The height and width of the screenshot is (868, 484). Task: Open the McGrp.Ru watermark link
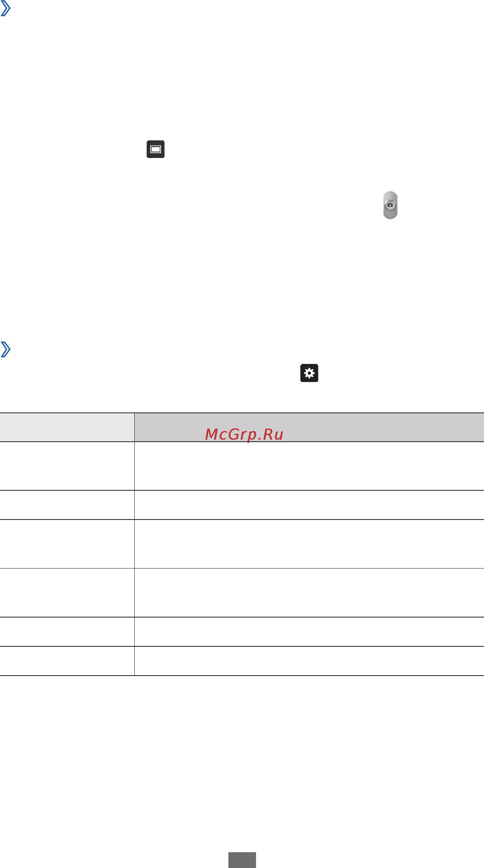(244, 434)
